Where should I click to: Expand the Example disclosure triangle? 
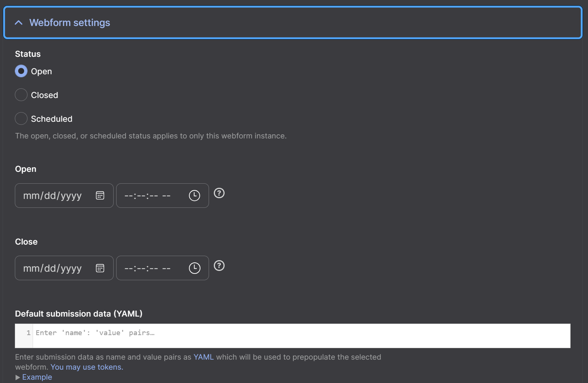point(17,377)
